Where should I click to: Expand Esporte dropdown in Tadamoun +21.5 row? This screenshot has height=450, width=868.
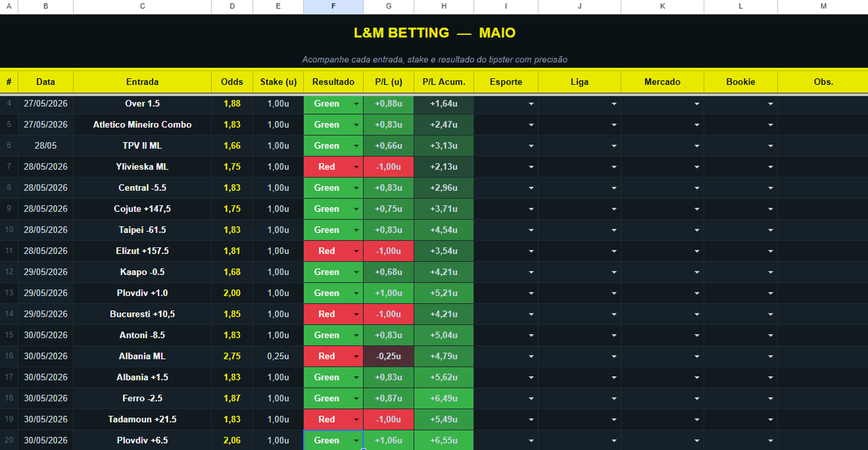[x=531, y=420]
